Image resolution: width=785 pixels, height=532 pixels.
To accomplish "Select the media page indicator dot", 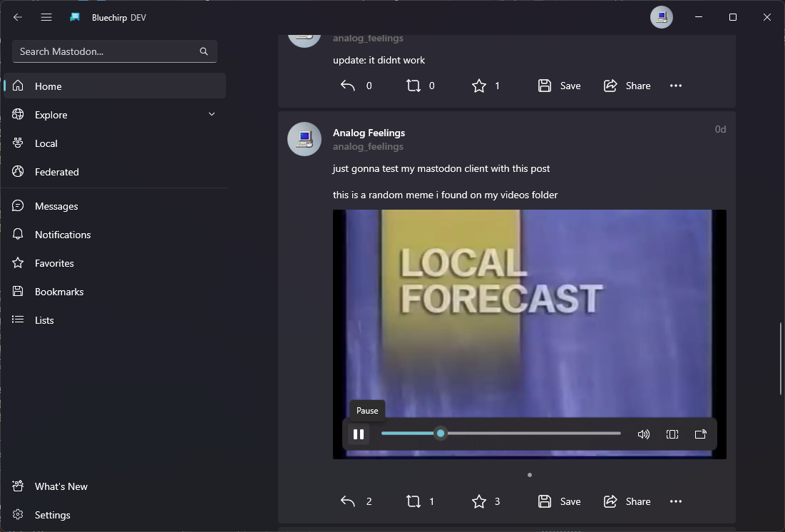I will (530, 475).
